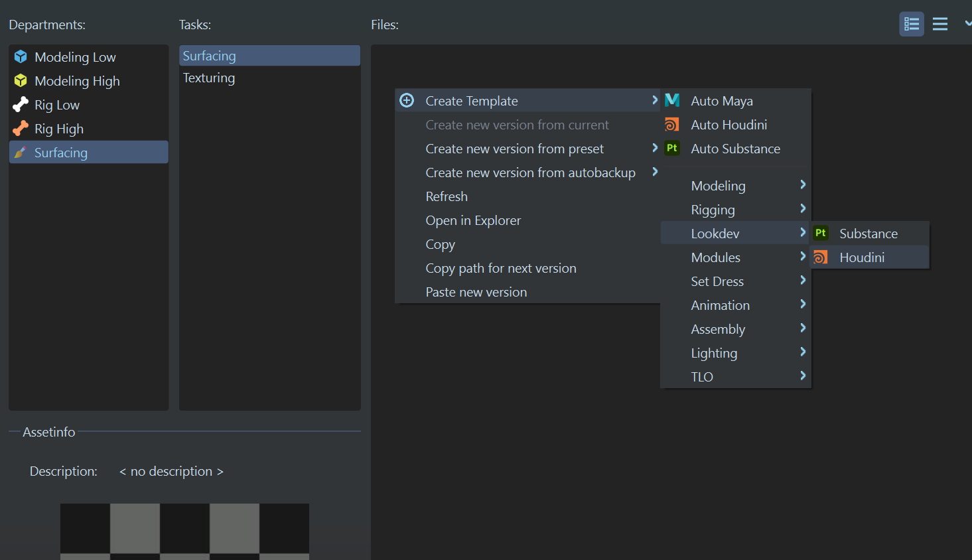The width and height of the screenshot is (972, 560).
Task: Click the no description text field
Action: coord(171,471)
